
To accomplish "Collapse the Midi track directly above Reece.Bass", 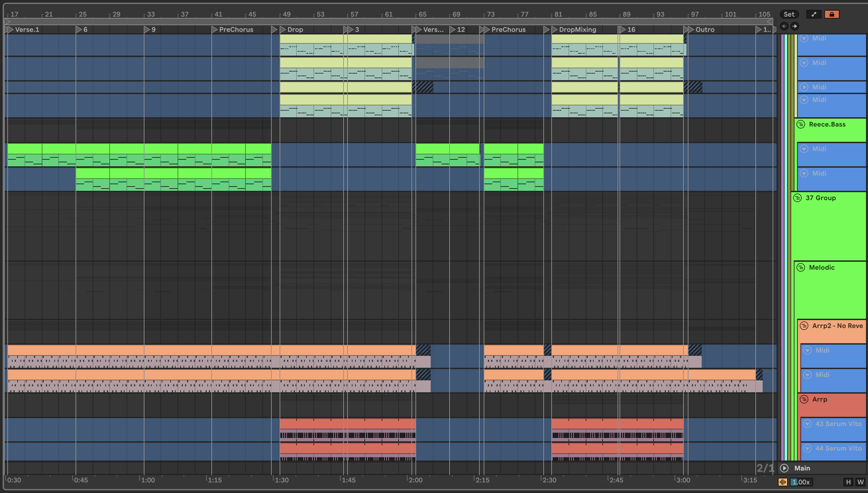I will [804, 100].
